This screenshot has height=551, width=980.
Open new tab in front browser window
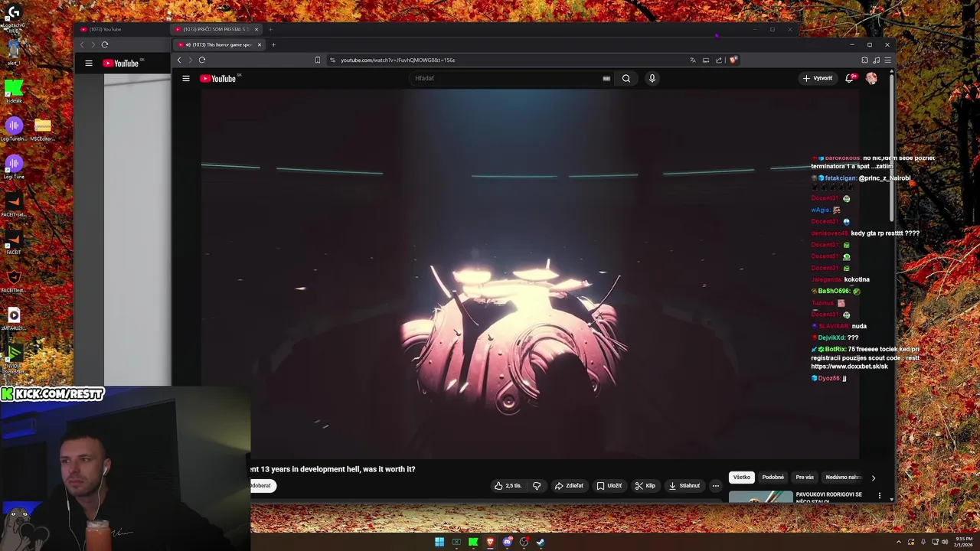[273, 44]
